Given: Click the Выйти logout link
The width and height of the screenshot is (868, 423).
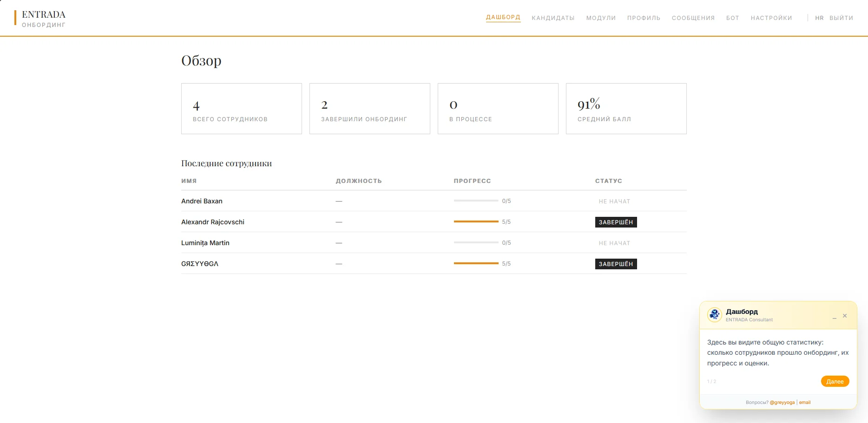Looking at the screenshot, I should coord(842,18).
